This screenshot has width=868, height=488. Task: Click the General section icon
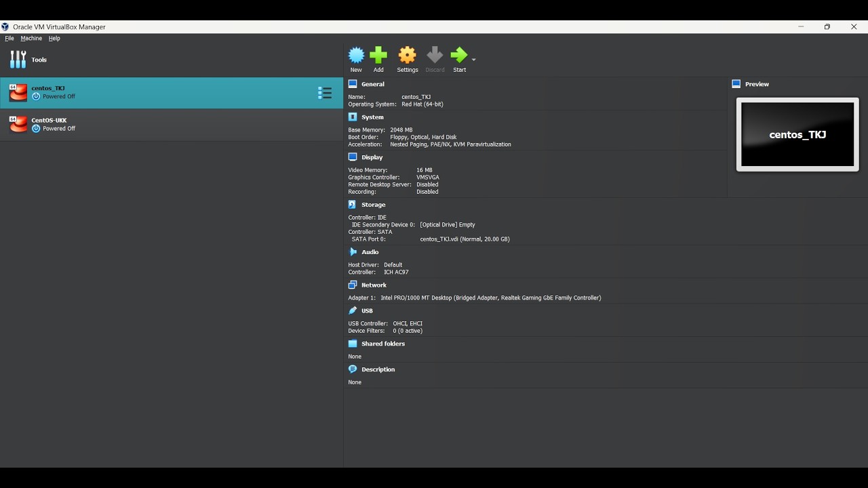tap(353, 84)
